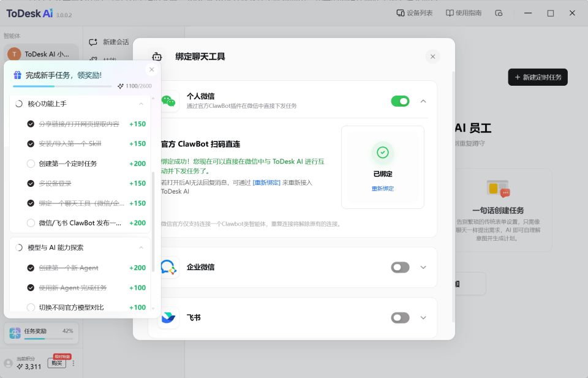Click the 1100/2600 points counter
Image resolution: width=588 pixels, height=378 pixels.
135,86
